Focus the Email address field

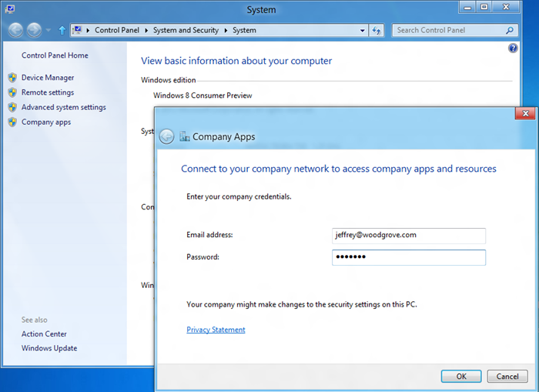coord(408,235)
